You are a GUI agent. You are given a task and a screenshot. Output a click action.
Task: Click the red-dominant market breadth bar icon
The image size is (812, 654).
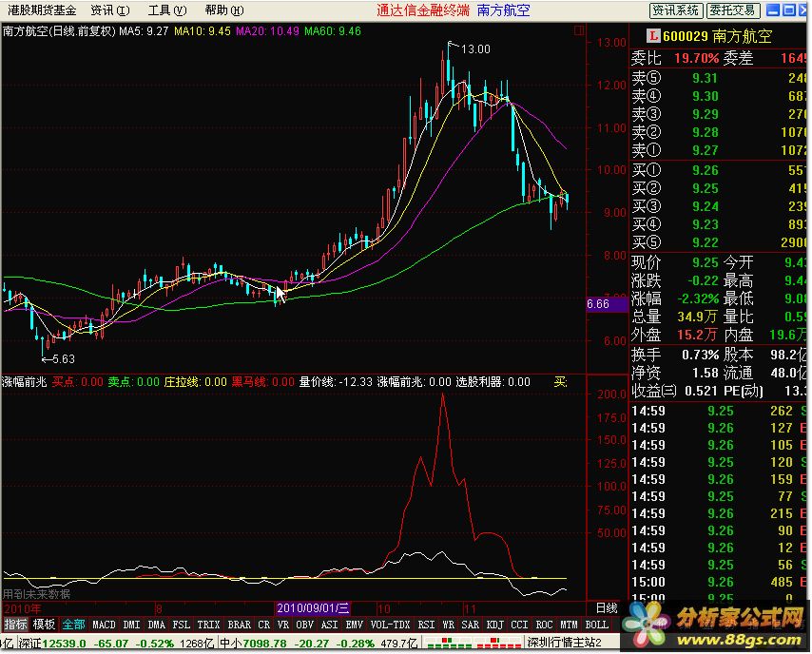click(498, 644)
